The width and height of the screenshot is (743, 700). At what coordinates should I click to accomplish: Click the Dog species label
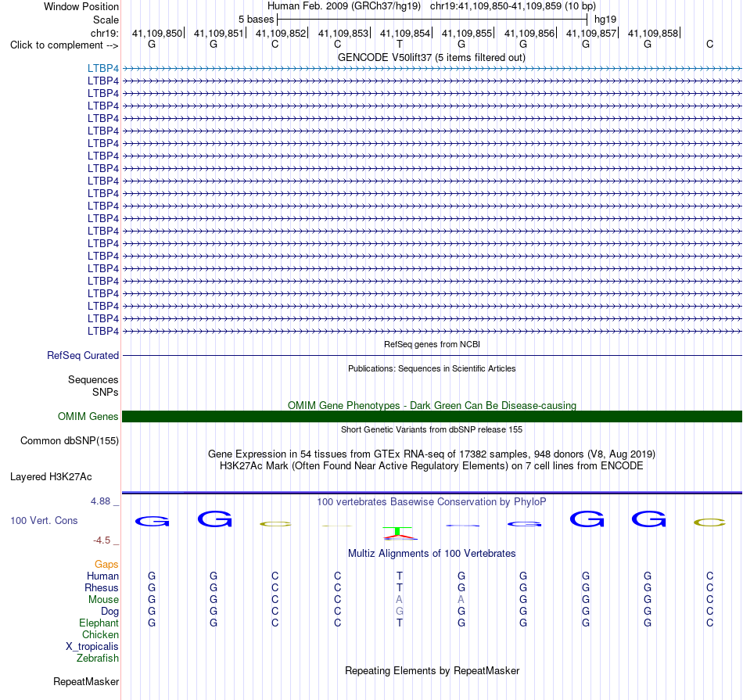click(109, 612)
